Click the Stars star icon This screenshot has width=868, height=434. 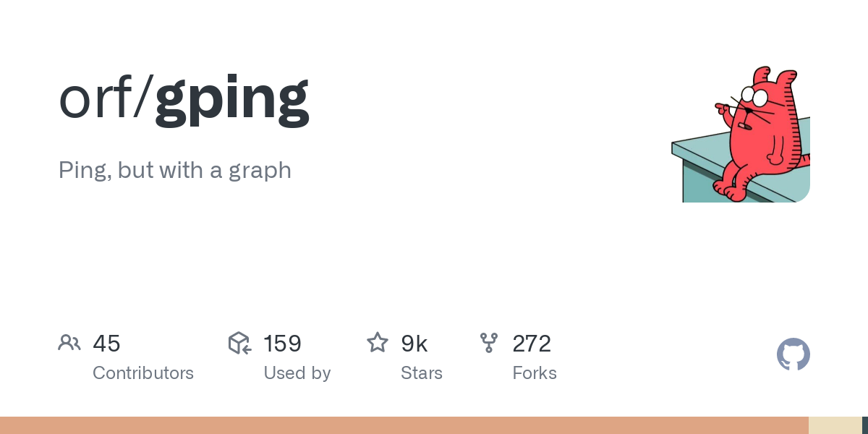[378, 342]
